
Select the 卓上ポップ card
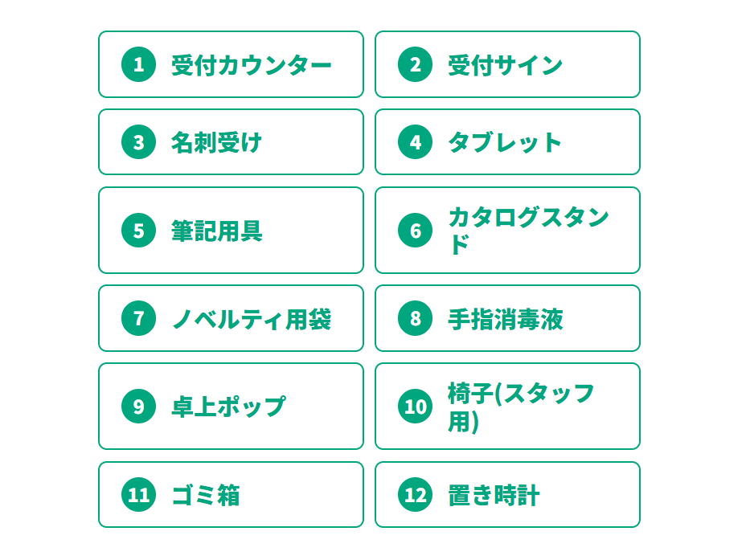coord(231,407)
